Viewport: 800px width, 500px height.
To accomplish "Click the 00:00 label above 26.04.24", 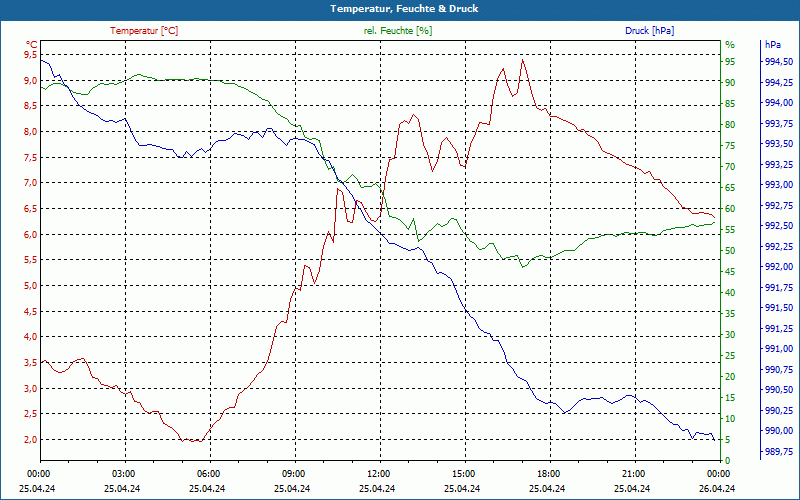I will point(717,474).
